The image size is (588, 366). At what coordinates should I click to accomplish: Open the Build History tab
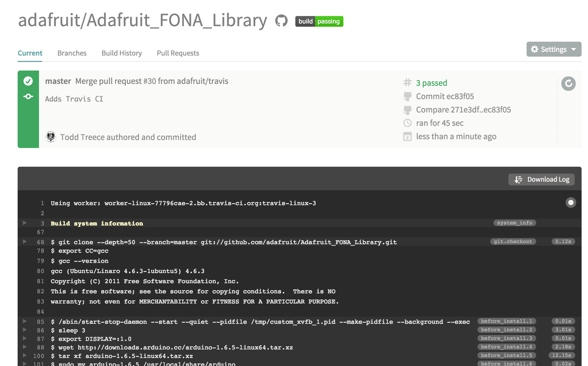coord(121,53)
